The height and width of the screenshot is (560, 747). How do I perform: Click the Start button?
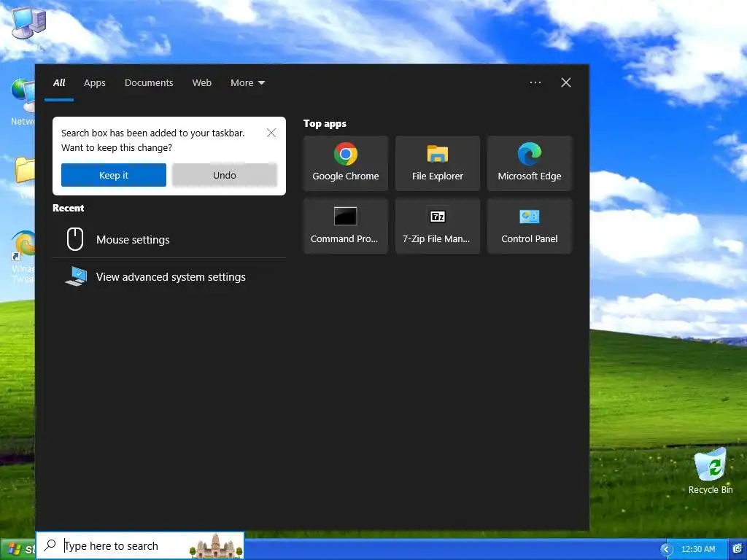[18, 549]
